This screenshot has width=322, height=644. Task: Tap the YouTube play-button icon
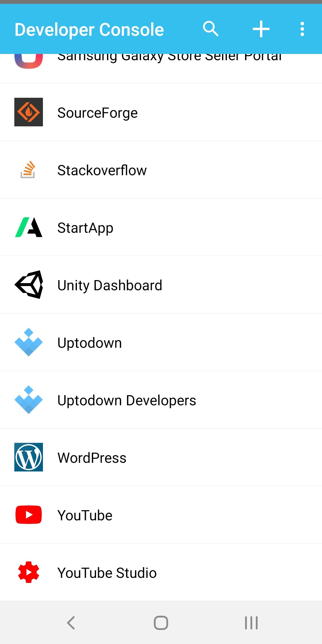[x=29, y=515]
